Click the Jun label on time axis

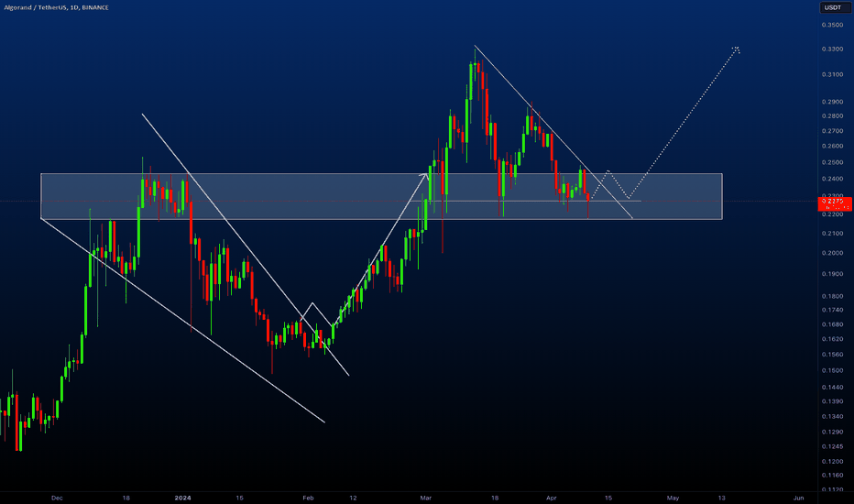799,498
